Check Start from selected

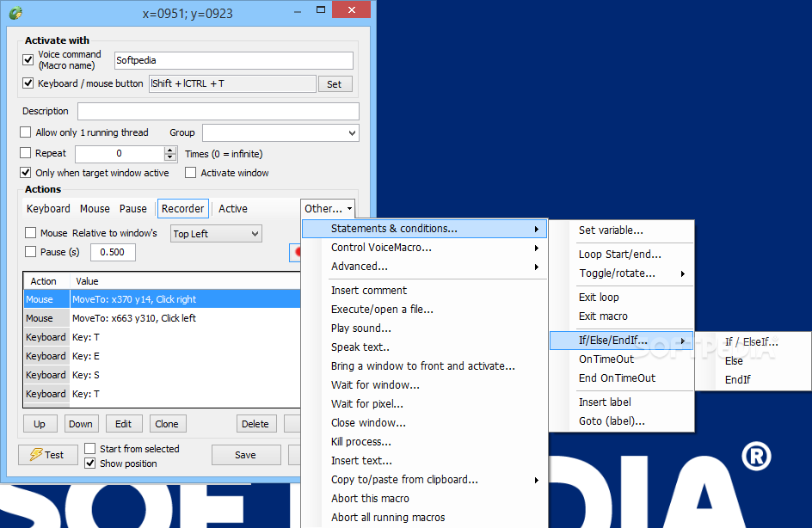(x=90, y=448)
